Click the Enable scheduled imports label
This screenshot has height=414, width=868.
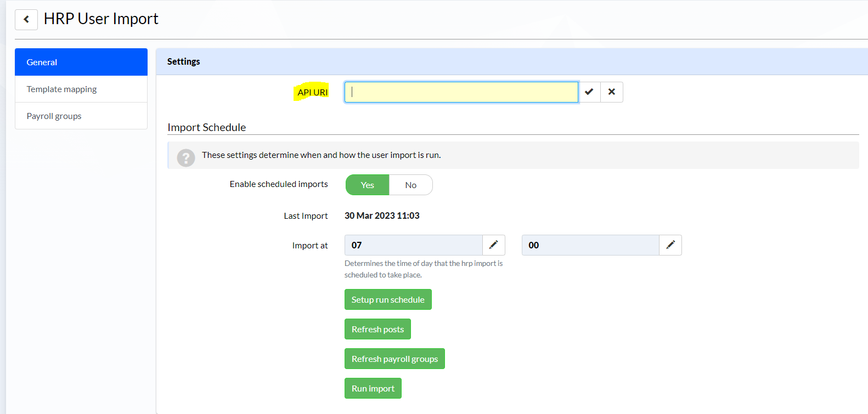pos(279,184)
